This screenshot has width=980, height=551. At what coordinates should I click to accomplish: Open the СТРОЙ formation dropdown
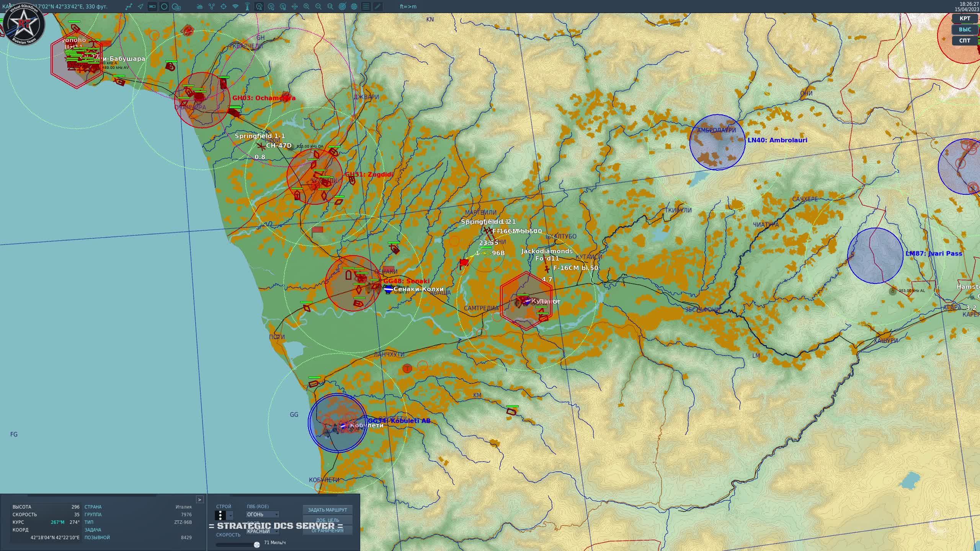coord(230,515)
